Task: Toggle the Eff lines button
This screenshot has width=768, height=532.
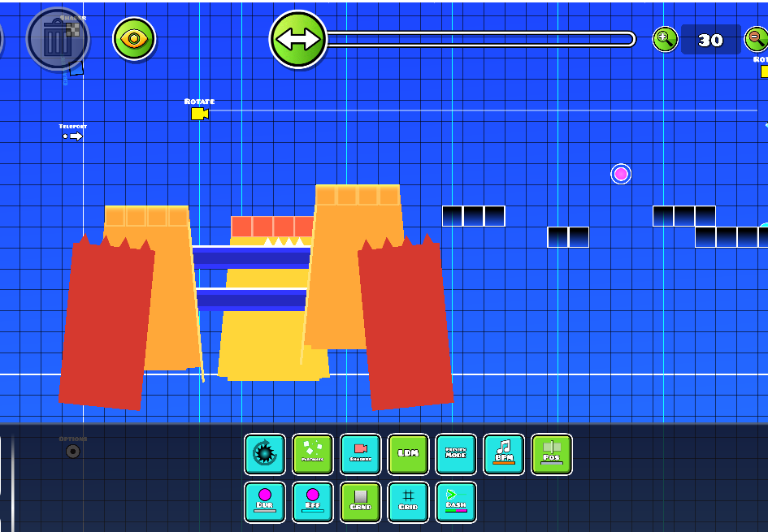Action: pos(313,502)
